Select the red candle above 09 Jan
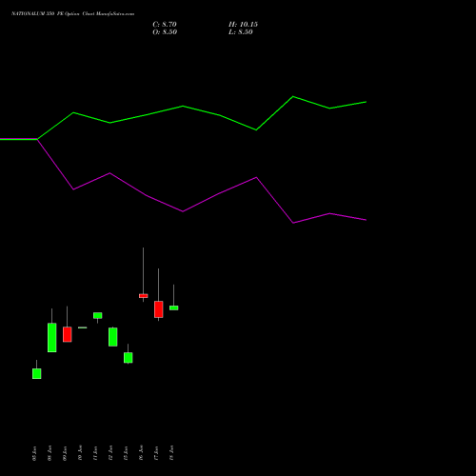This screenshot has height=476, width=476. 67,334
